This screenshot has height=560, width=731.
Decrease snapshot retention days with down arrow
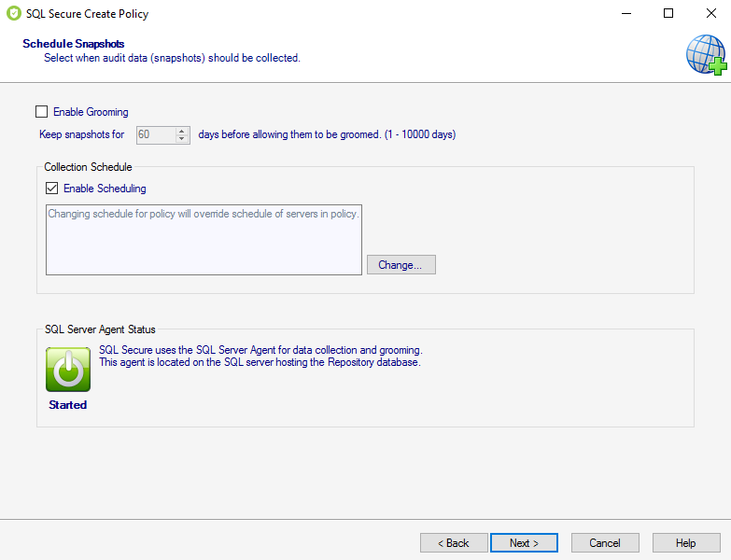click(x=182, y=139)
